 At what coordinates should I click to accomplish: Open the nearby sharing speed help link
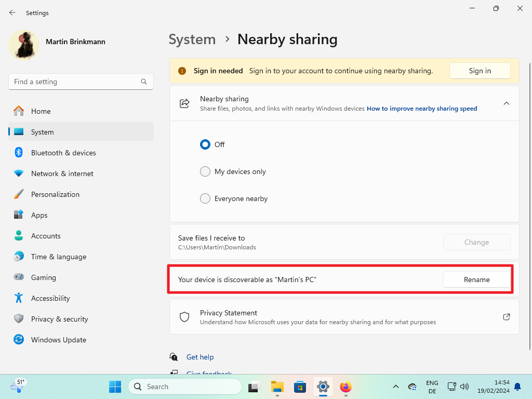click(x=421, y=109)
